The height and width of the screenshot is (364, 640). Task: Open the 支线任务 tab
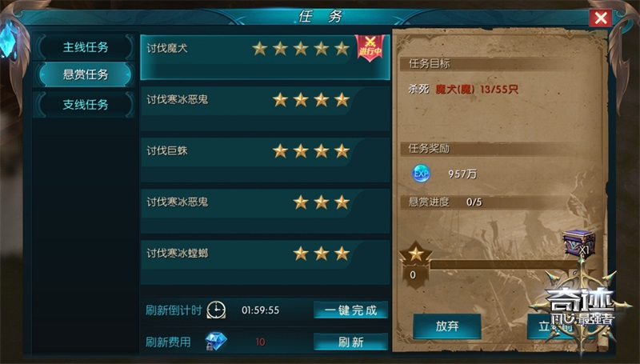pos(86,105)
